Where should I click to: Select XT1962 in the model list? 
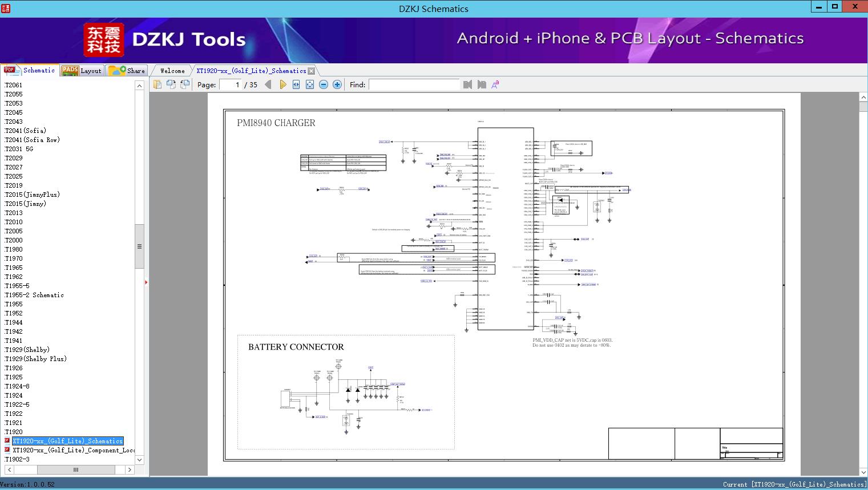(14, 277)
